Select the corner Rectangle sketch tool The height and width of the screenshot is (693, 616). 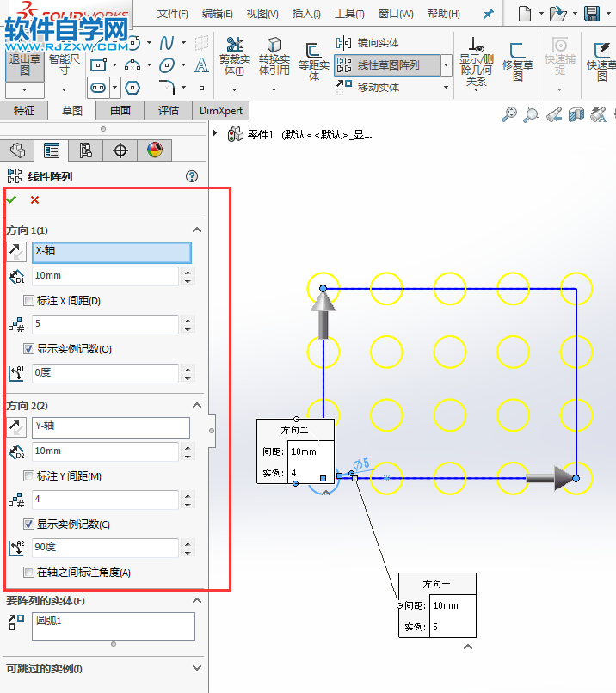(98, 65)
